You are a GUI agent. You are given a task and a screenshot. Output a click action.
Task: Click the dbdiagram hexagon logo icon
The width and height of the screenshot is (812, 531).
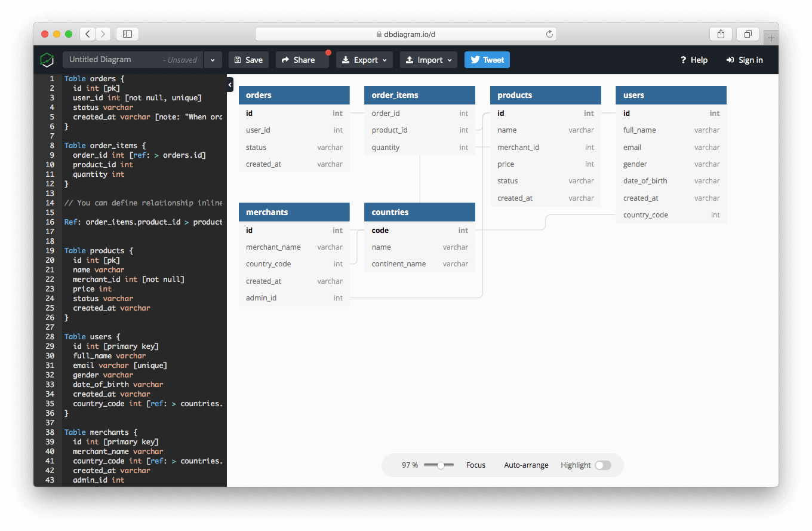pos(47,60)
